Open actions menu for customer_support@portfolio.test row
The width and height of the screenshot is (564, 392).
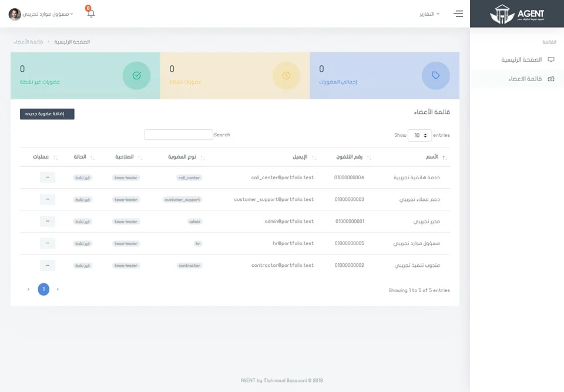coord(48,199)
